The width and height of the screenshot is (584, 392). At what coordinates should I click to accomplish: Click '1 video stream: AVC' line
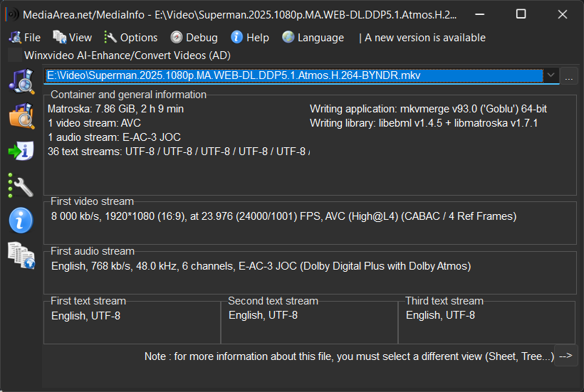94,123
